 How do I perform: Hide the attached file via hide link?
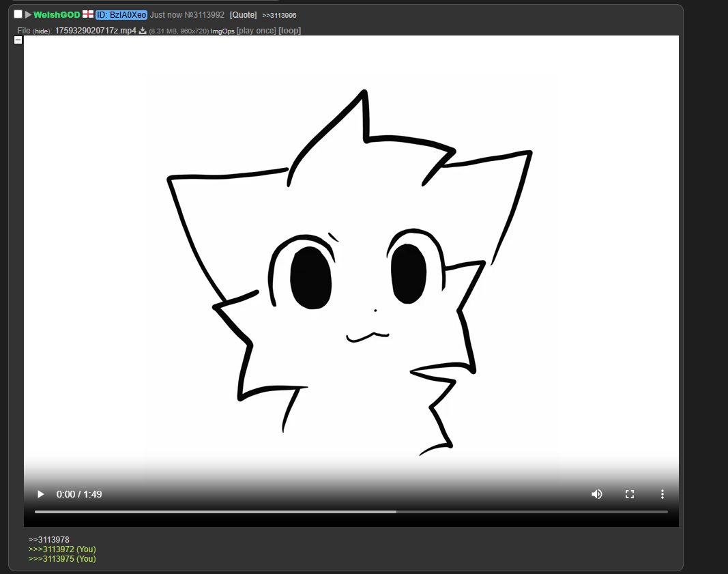(42, 31)
